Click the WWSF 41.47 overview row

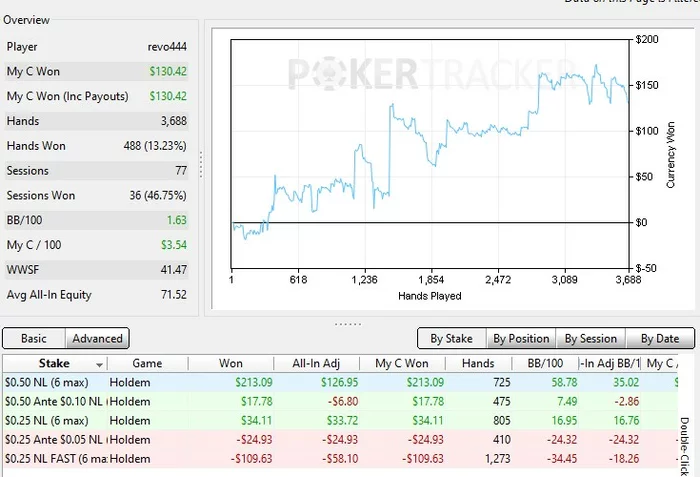click(x=96, y=270)
